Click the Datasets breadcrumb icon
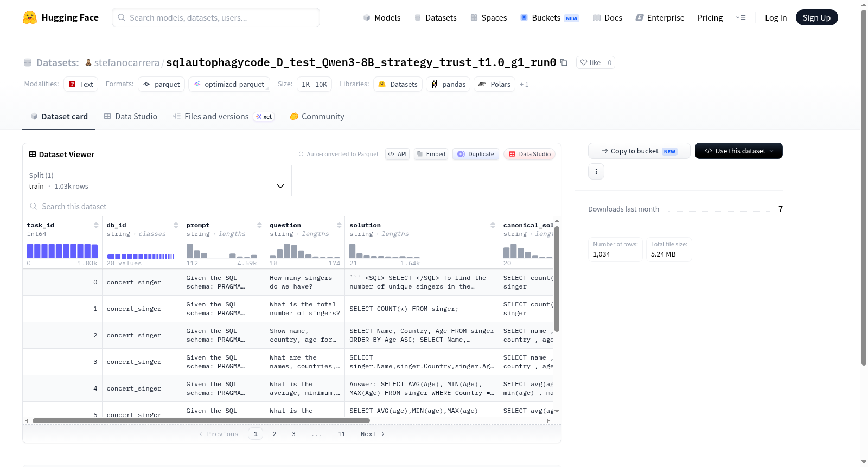Image resolution: width=868 pixels, height=467 pixels. click(28, 62)
